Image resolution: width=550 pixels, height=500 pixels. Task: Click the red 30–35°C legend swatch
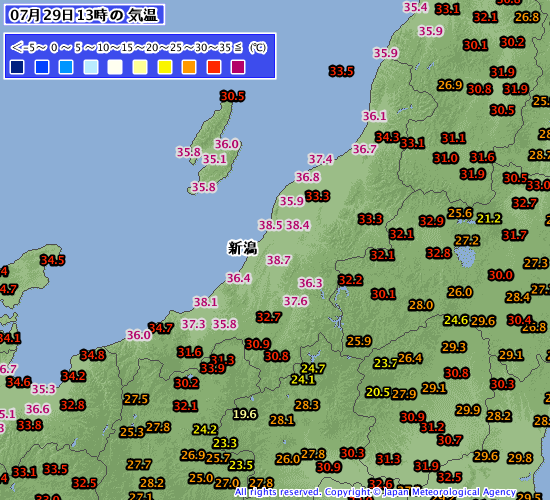(214, 67)
